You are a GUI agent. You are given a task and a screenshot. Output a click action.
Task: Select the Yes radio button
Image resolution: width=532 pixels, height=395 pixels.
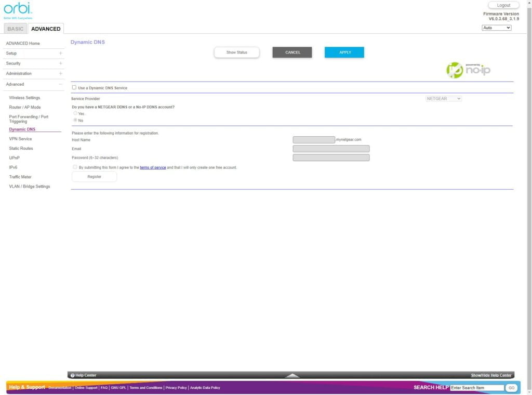tap(75, 113)
